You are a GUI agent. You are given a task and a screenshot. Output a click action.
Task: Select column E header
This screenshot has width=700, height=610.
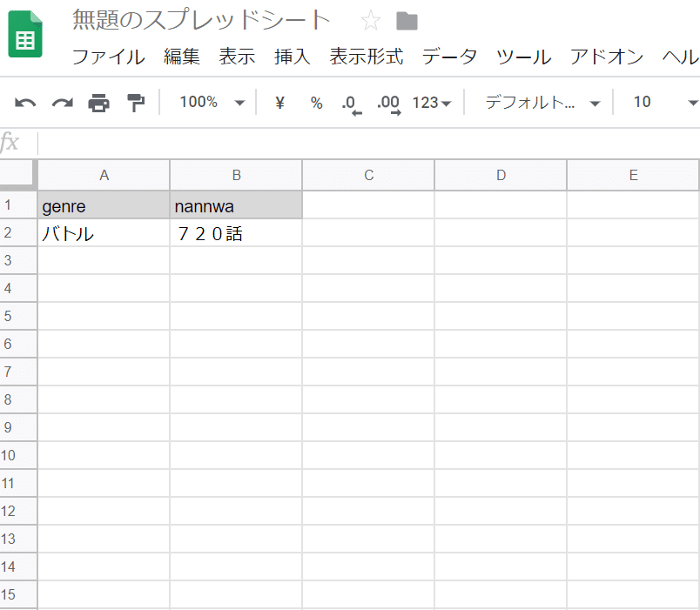pyautogui.click(x=633, y=176)
